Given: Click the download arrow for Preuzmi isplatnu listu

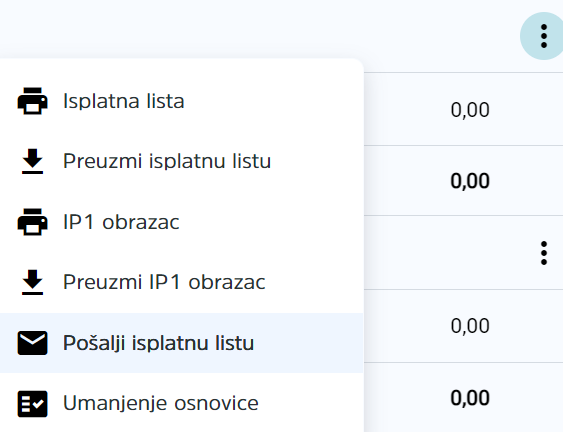Looking at the screenshot, I should [32, 161].
